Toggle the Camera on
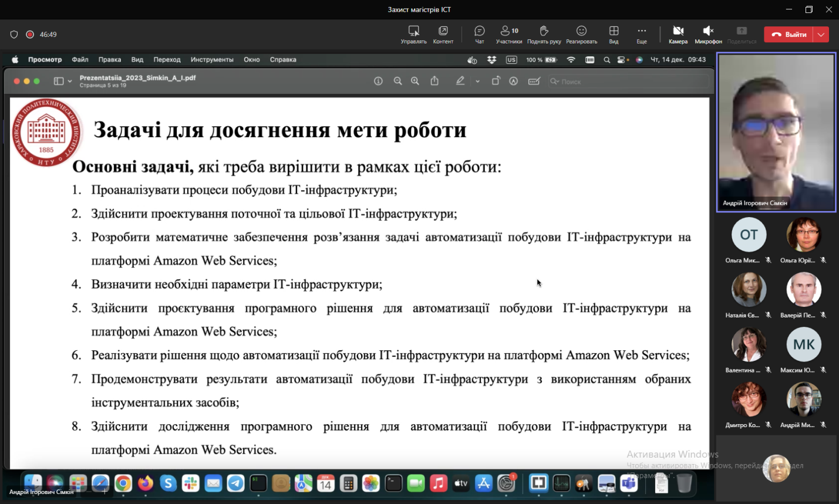Image resolution: width=839 pixels, height=504 pixels. coord(678,34)
